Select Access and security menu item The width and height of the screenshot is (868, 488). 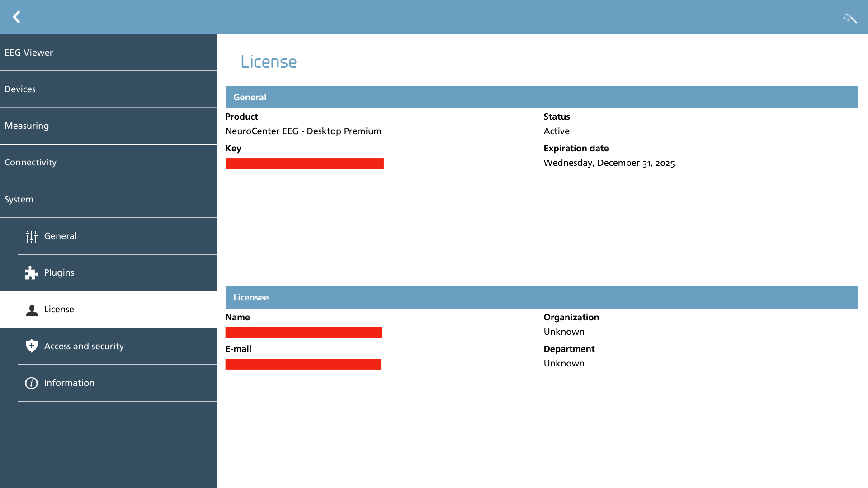coord(118,346)
